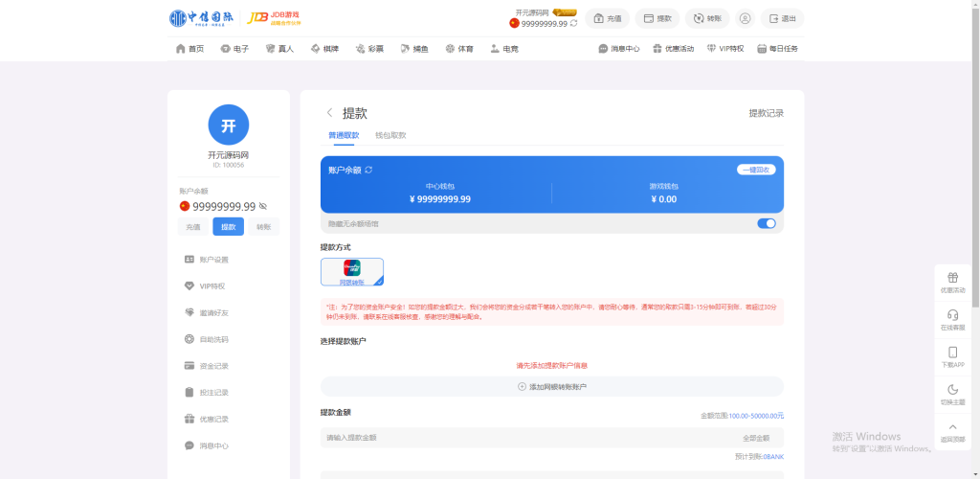This screenshot has height=479, width=980.
Task: Open the 体育 sports menu
Action: 459,48
